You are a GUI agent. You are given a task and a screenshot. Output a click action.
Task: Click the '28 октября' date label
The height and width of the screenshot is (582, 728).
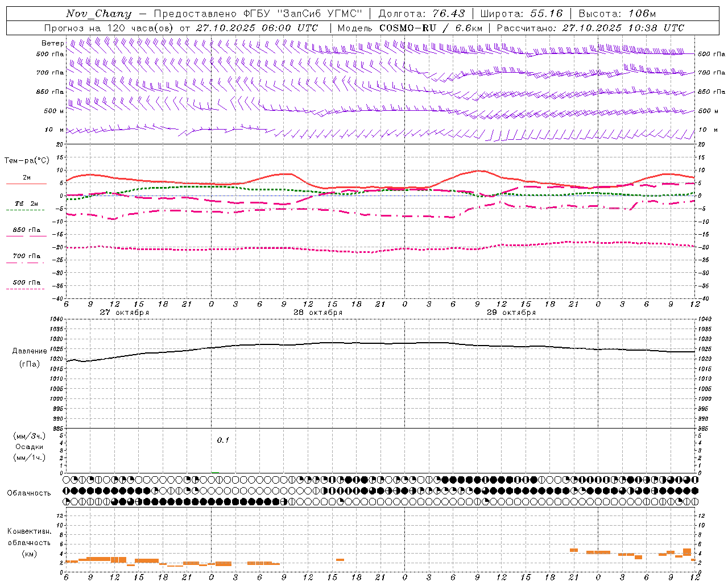318,313
